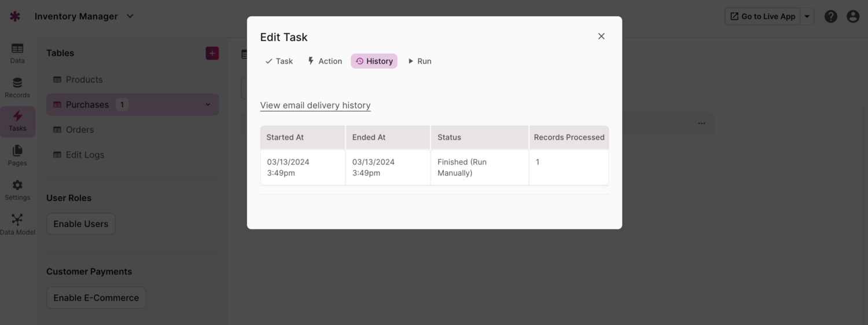868x325 pixels.
Task: Open the Tasks section in sidebar
Action: tap(17, 121)
